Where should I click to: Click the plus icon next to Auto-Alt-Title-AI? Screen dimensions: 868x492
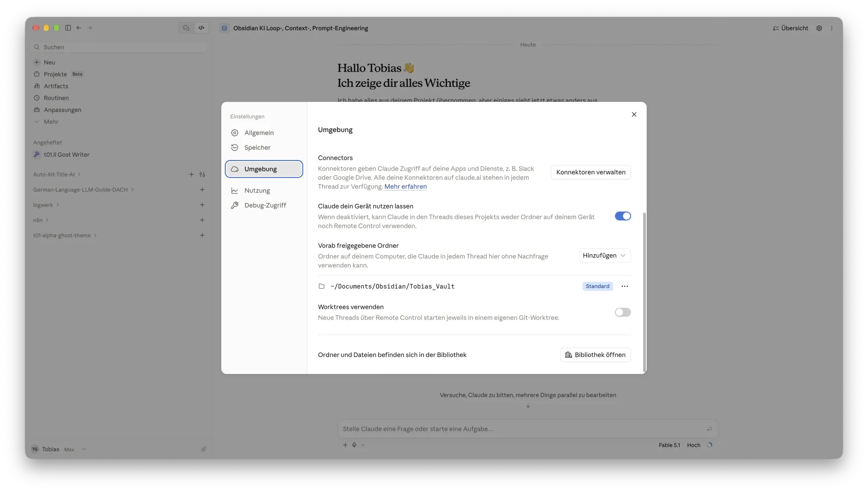click(x=191, y=174)
